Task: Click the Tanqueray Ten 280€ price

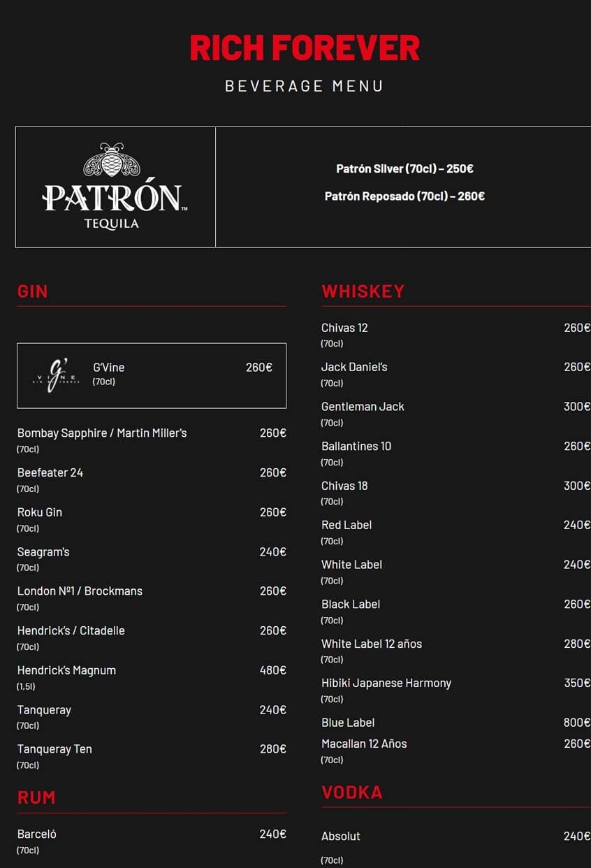Action: (273, 749)
